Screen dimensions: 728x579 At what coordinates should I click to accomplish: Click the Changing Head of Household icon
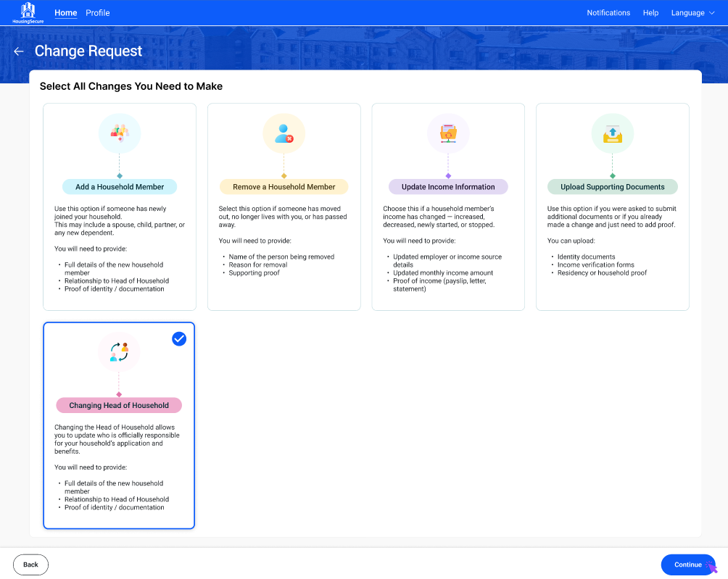(x=119, y=352)
